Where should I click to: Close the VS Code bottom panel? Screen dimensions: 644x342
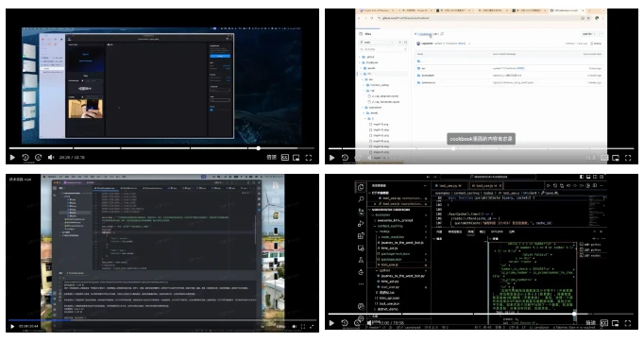pyautogui.click(x=601, y=231)
